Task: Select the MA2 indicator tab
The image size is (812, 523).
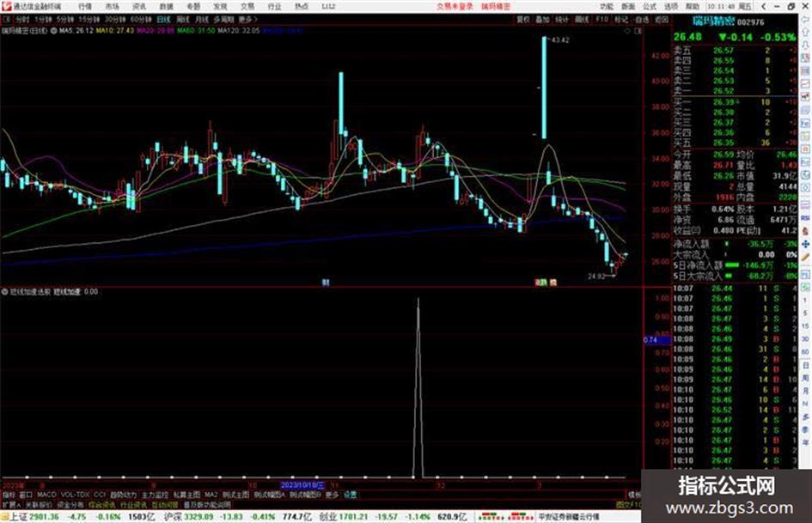Action: click(x=211, y=495)
